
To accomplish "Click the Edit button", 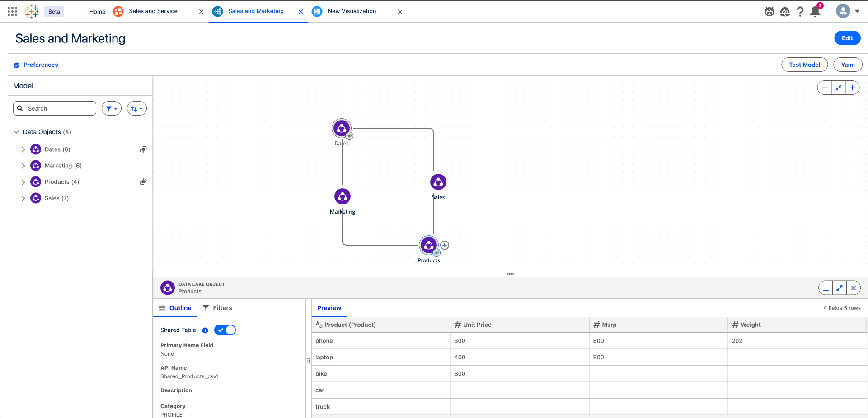I will 847,38.
